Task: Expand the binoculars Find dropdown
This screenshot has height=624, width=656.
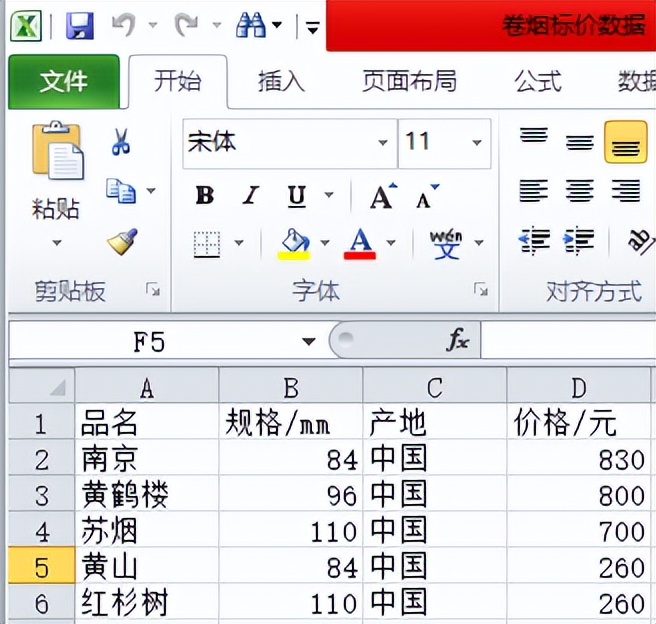Action: click(277, 25)
